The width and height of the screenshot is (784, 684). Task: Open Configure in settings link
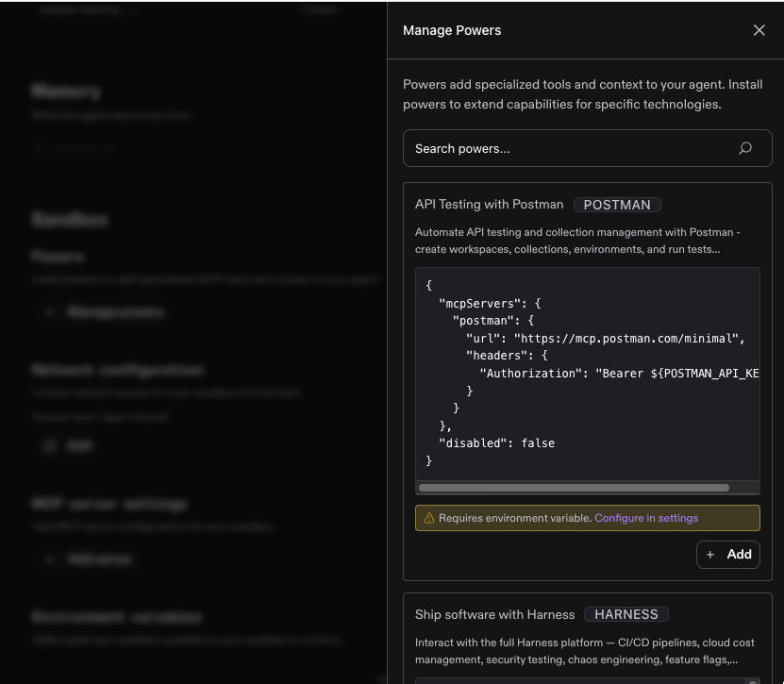click(x=646, y=518)
